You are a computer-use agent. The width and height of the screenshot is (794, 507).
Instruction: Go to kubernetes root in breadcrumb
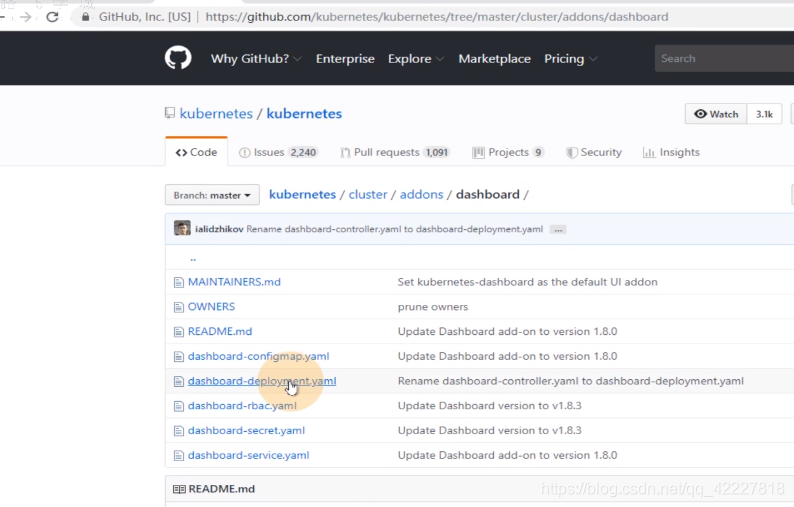[302, 194]
